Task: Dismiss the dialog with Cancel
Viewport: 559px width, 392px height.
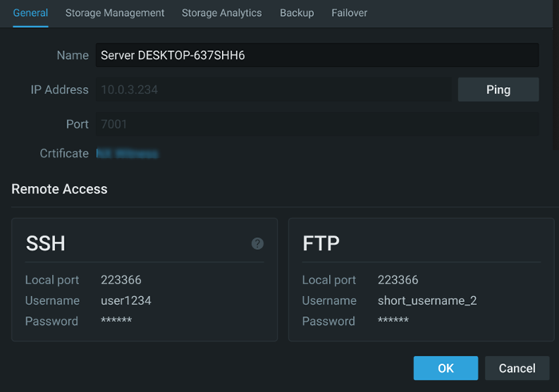Action: 517,368
